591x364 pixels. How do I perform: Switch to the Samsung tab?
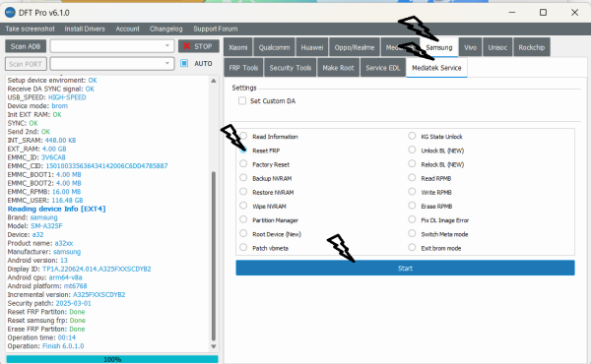pos(439,47)
